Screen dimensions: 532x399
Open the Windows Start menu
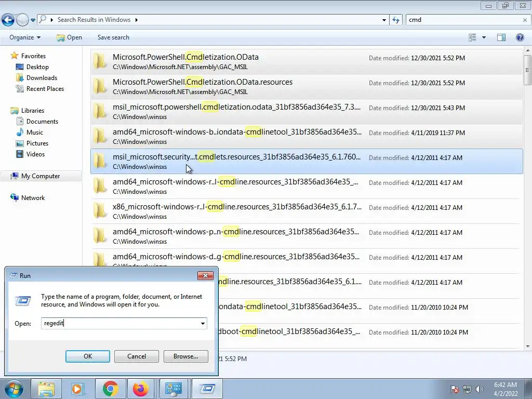tap(14, 389)
